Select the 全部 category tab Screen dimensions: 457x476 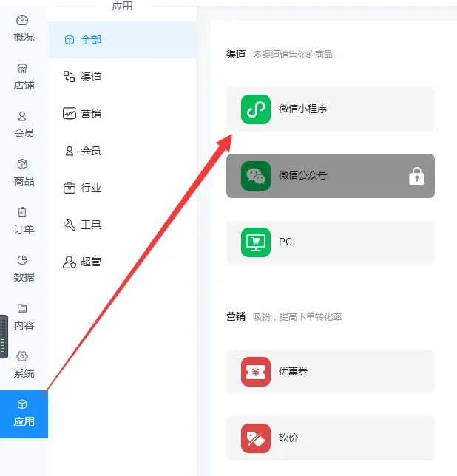(x=122, y=40)
